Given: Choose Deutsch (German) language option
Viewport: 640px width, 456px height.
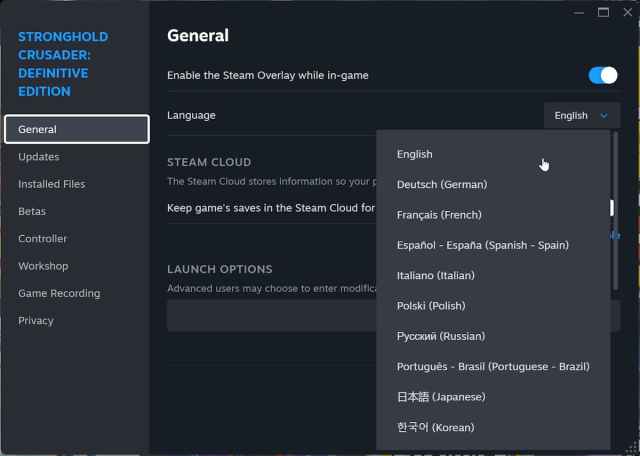Looking at the screenshot, I should pos(441,185).
